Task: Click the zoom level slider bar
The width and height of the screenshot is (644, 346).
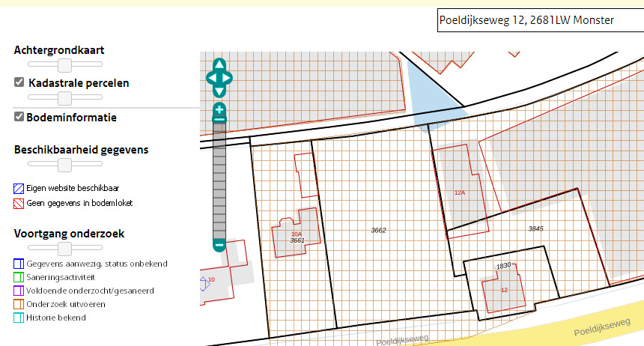Action: click(219, 180)
